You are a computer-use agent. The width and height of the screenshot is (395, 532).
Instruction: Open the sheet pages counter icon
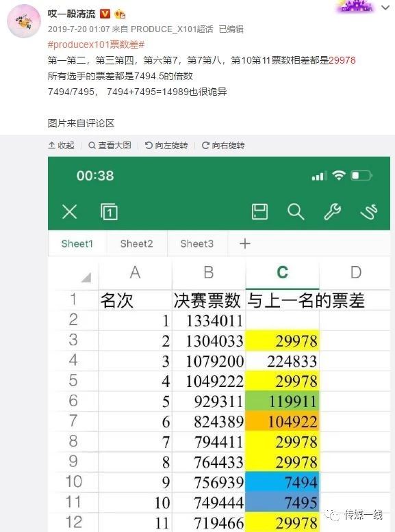tap(109, 212)
